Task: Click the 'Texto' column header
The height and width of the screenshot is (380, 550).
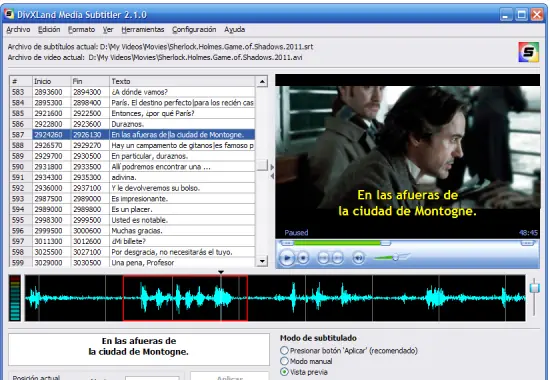Action: [x=182, y=81]
